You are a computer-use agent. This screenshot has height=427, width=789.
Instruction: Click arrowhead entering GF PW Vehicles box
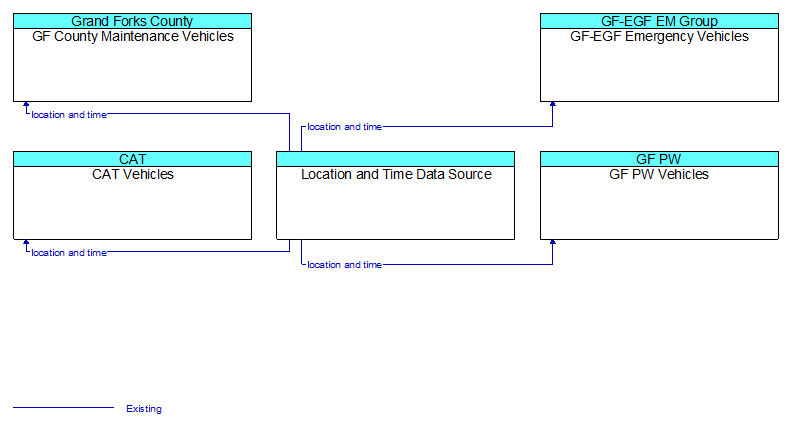point(553,242)
